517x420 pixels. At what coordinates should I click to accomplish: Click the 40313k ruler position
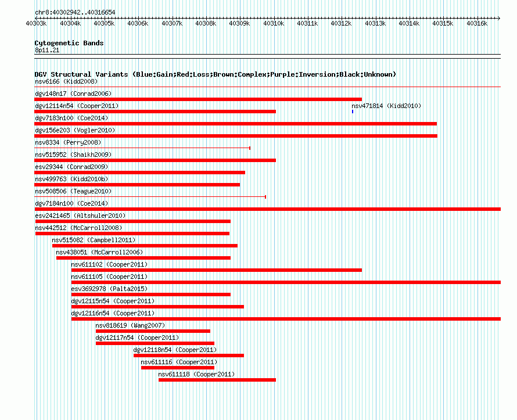click(x=375, y=23)
